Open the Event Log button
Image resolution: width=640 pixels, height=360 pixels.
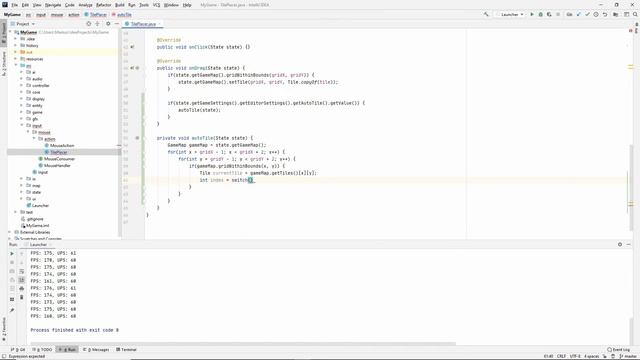[x=618, y=349]
